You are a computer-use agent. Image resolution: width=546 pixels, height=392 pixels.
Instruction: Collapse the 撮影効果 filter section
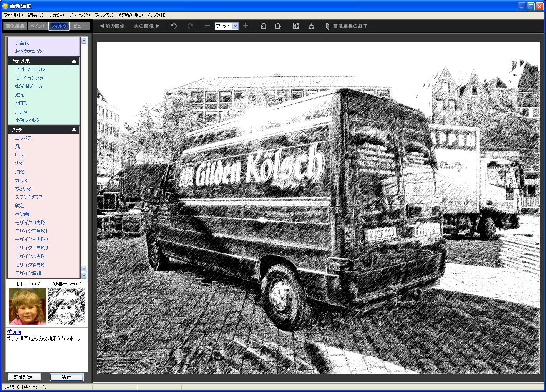pos(73,60)
